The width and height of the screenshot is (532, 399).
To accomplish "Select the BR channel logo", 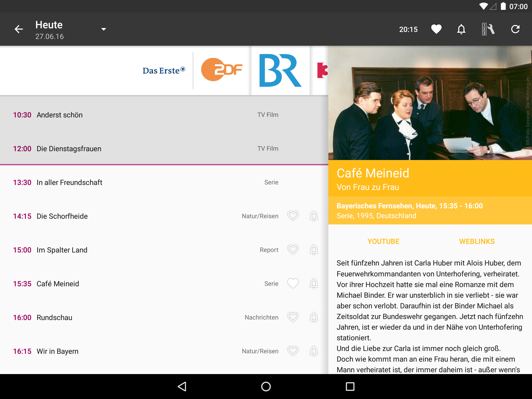I will [x=280, y=70].
